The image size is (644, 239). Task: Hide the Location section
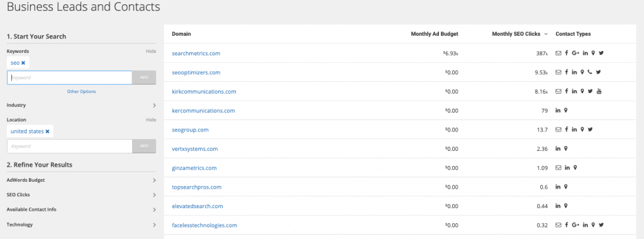pos(151,120)
